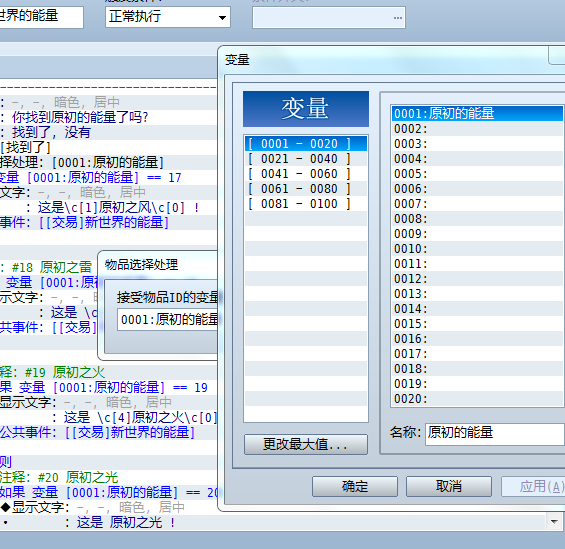The image size is (565, 549).
Task: Select variable 0018 in the list
Action: click(x=477, y=369)
